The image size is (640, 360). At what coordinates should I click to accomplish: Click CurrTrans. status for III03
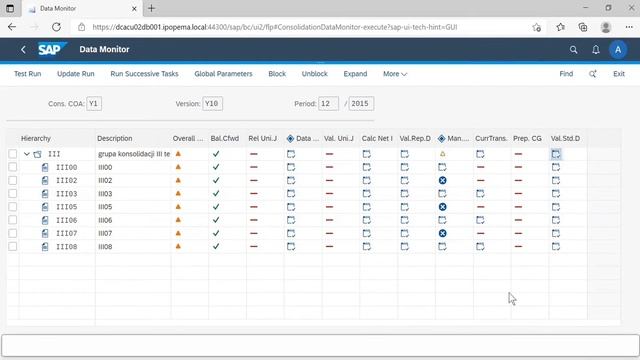[x=480, y=193]
